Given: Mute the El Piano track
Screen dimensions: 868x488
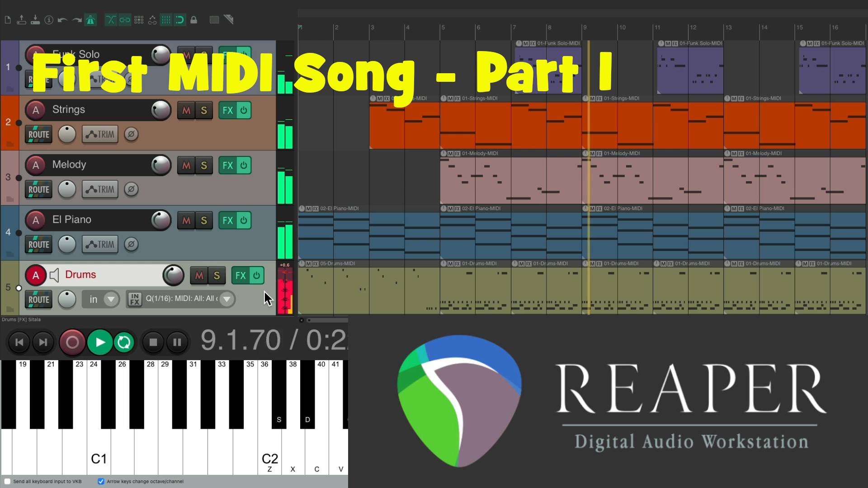Looking at the screenshot, I should coord(186,221).
